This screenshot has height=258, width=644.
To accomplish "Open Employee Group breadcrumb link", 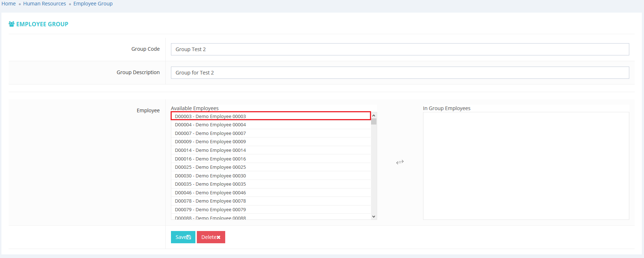I will (x=93, y=4).
